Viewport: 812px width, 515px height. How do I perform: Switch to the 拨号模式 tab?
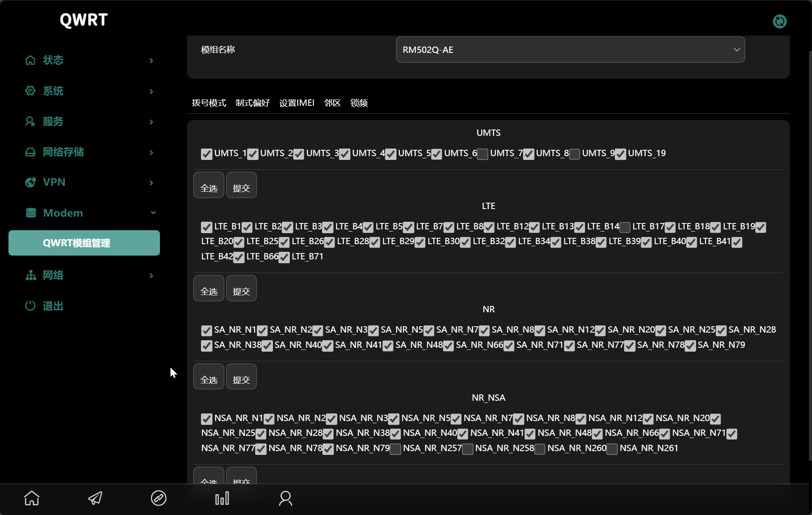coord(209,103)
